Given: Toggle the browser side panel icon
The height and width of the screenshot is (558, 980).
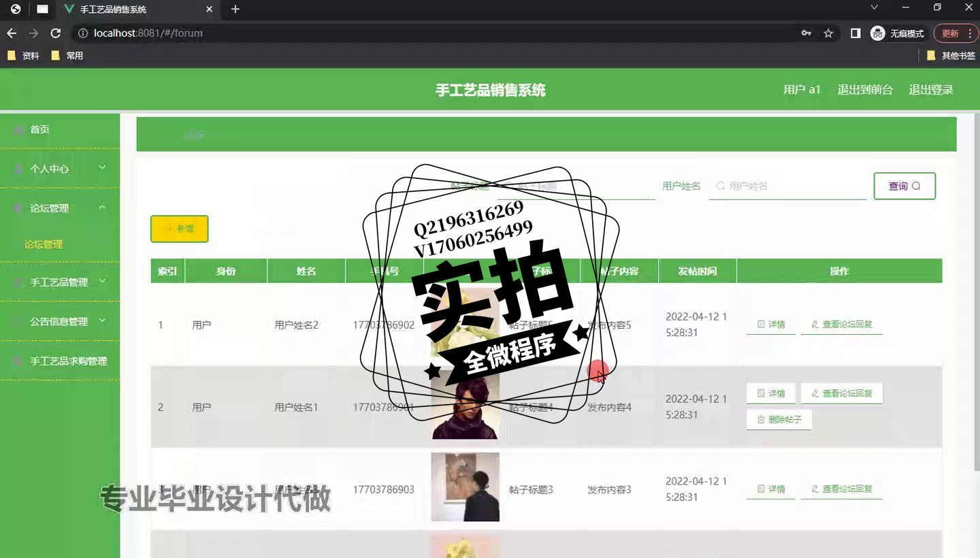Looking at the screenshot, I should 855,33.
